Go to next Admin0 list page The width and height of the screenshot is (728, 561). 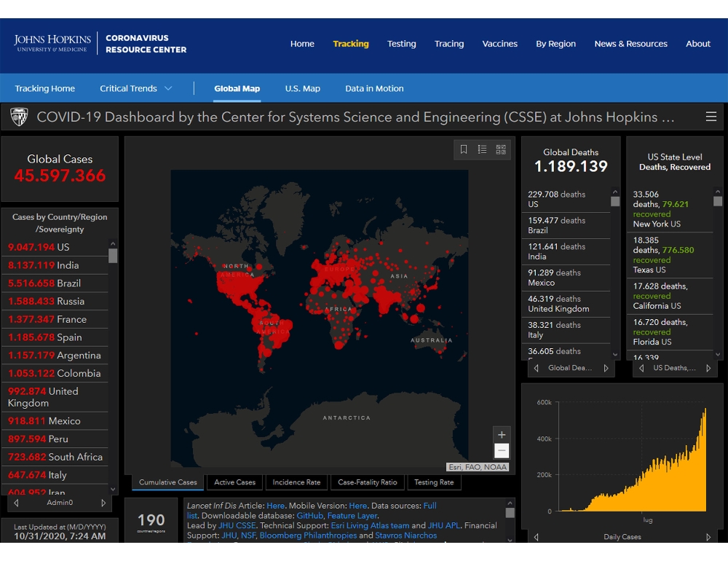point(103,503)
